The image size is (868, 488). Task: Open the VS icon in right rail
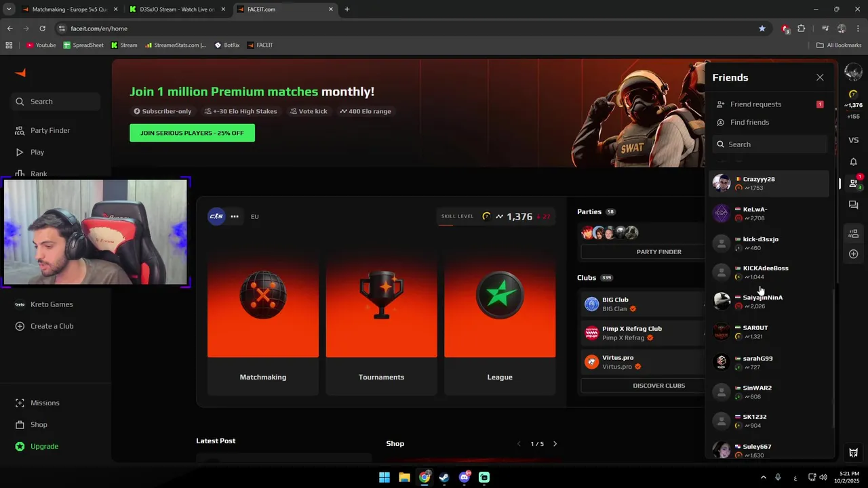click(x=853, y=140)
